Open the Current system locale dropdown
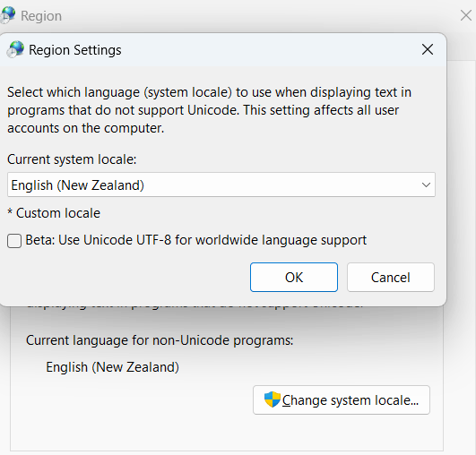 pyautogui.click(x=221, y=185)
